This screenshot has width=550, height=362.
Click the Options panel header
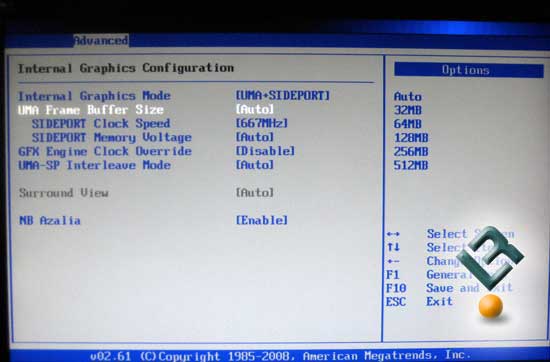[469, 70]
